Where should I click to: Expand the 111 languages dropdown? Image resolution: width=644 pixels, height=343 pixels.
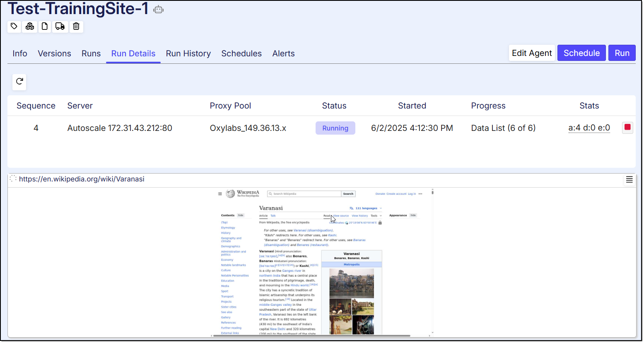click(366, 208)
